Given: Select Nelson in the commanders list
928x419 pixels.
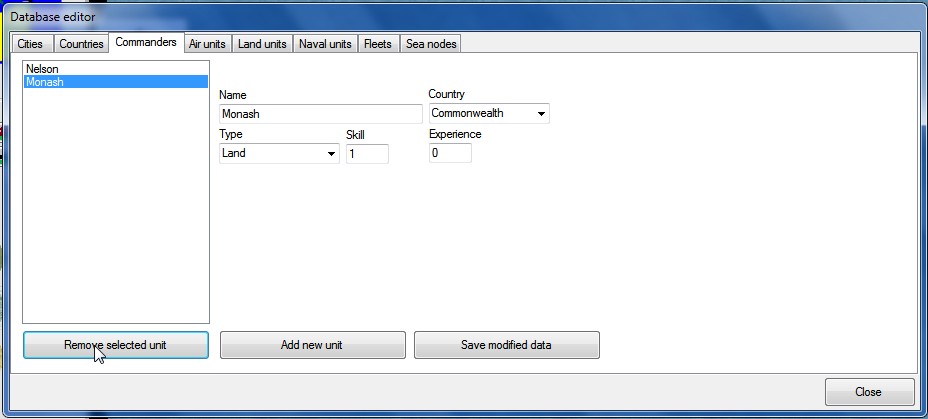Looking at the screenshot, I should [x=116, y=69].
